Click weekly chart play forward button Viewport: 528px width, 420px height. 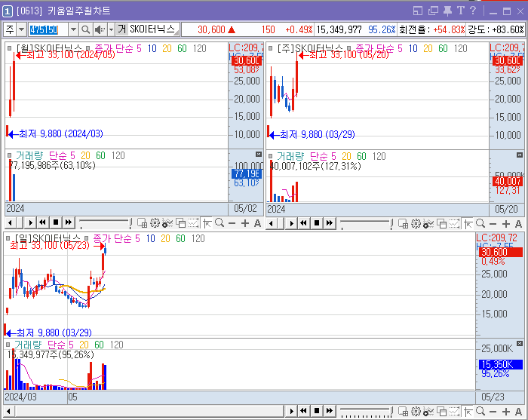[x=292, y=223]
